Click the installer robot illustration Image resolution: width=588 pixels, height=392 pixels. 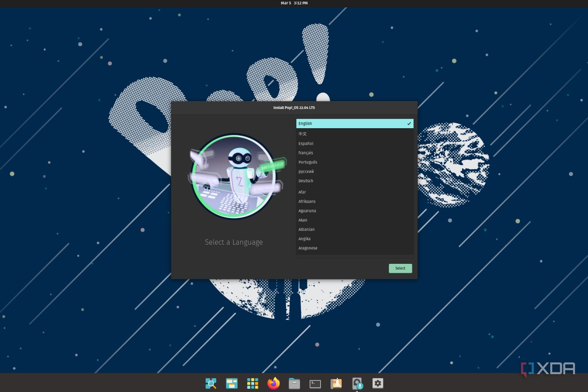[234, 177]
